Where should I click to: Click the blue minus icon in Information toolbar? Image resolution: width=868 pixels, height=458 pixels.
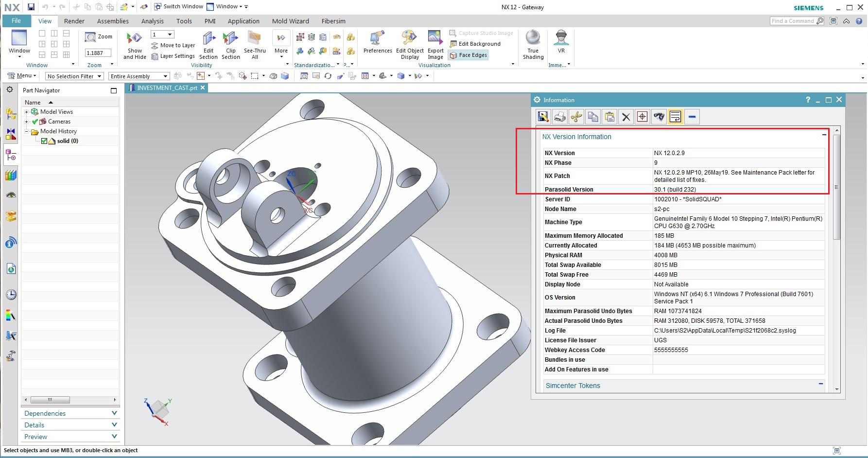693,117
